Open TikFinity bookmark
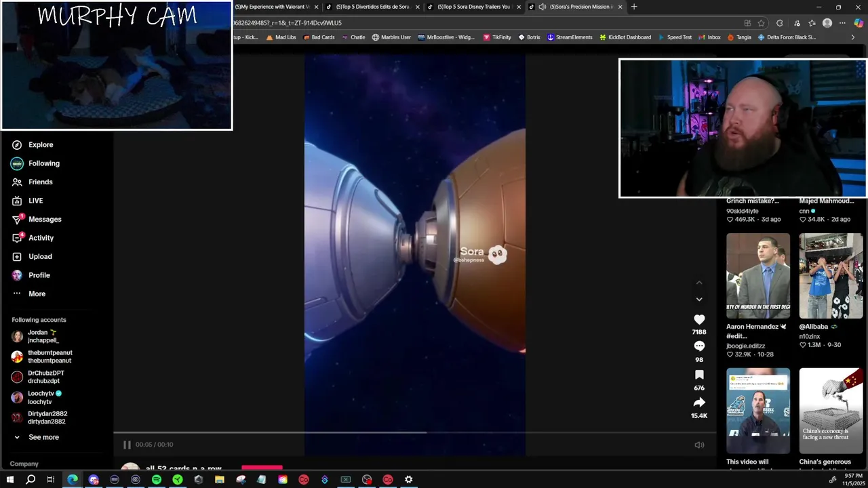The image size is (868, 488). click(x=497, y=37)
